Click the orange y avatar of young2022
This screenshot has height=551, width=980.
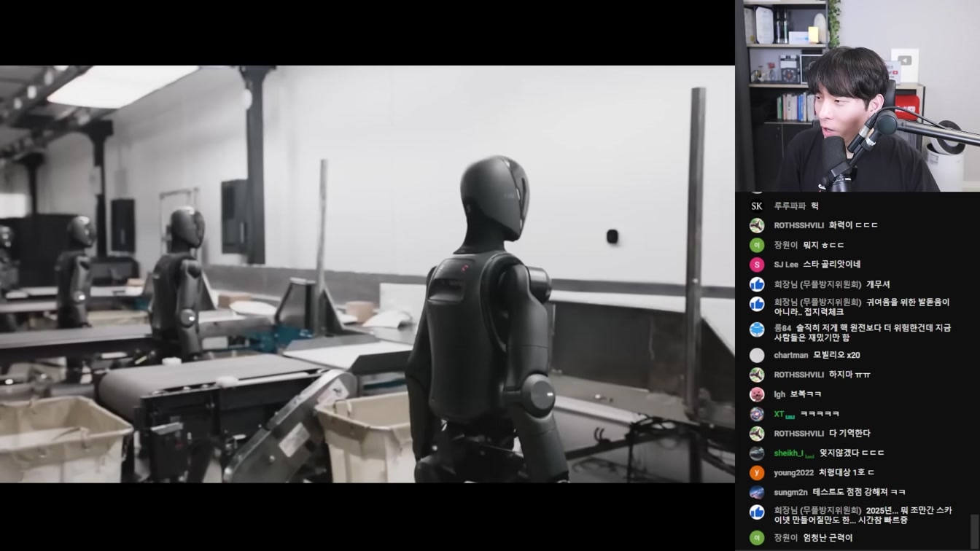757,472
